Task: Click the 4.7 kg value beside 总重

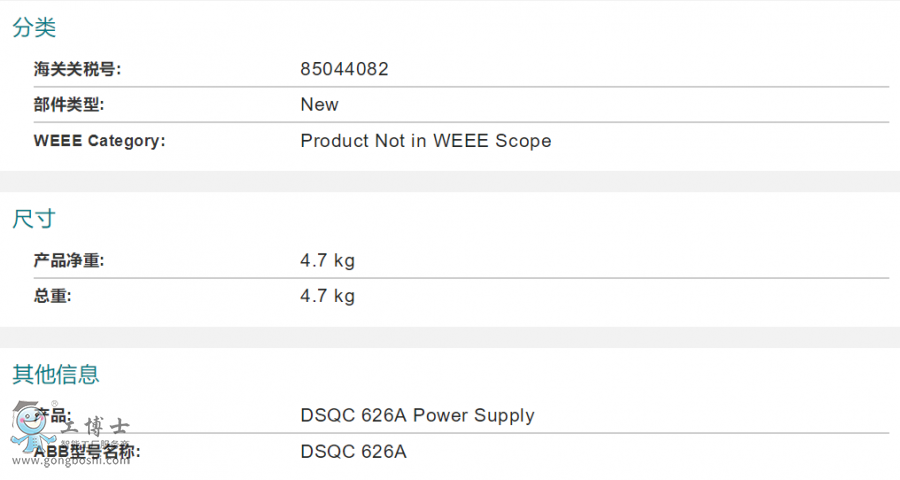Action: coord(327,296)
